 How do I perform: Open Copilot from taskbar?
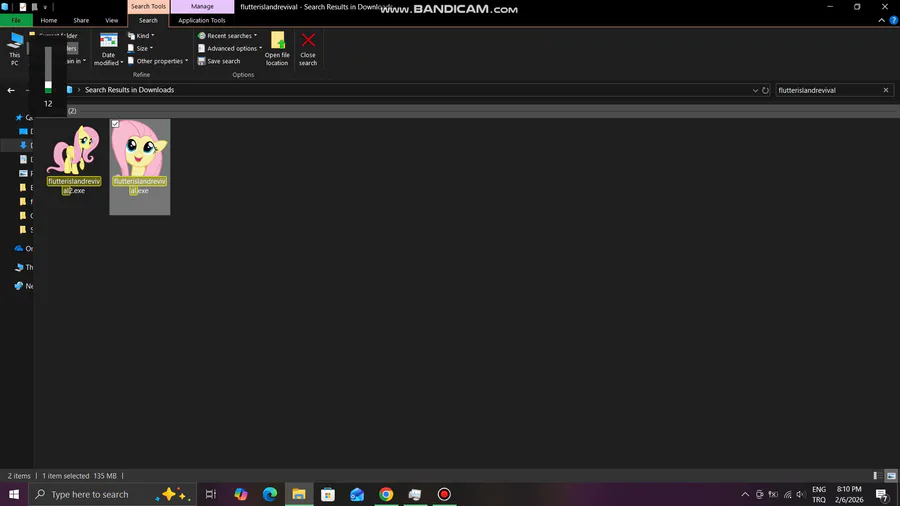240,494
